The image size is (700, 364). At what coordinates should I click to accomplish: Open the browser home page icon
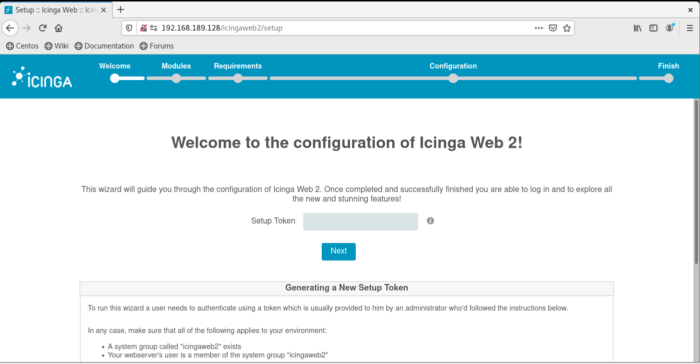point(58,28)
